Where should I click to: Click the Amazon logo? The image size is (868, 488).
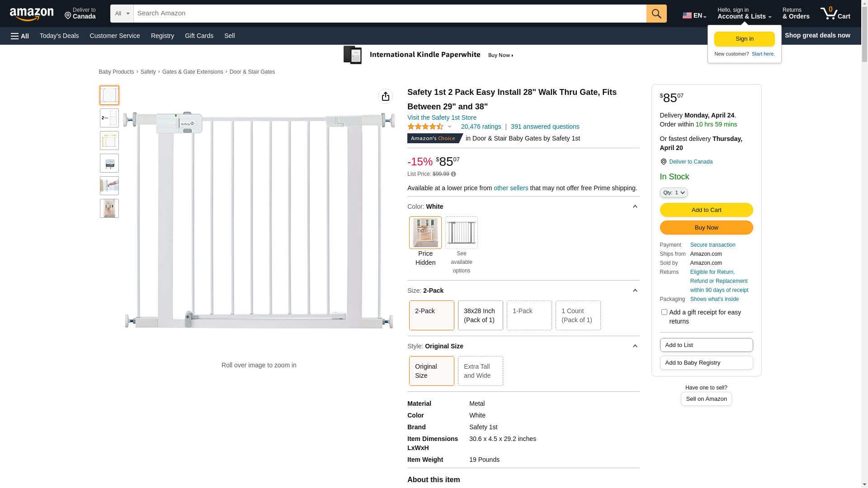point(32,14)
